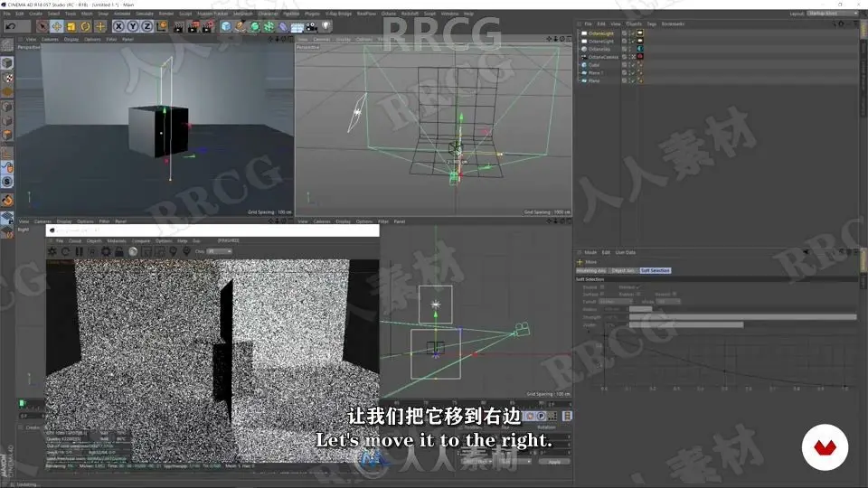The width and height of the screenshot is (868, 488).
Task: Open the Spline pen tool icon
Action: coord(241,26)
